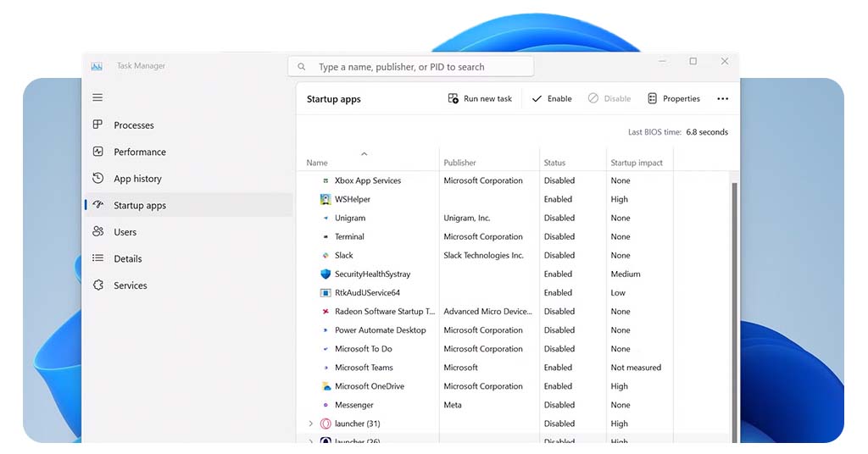The width and height of the screenshot is (868, 454).
Task: Open the Processes page icon
Action: tap(97, 125)
